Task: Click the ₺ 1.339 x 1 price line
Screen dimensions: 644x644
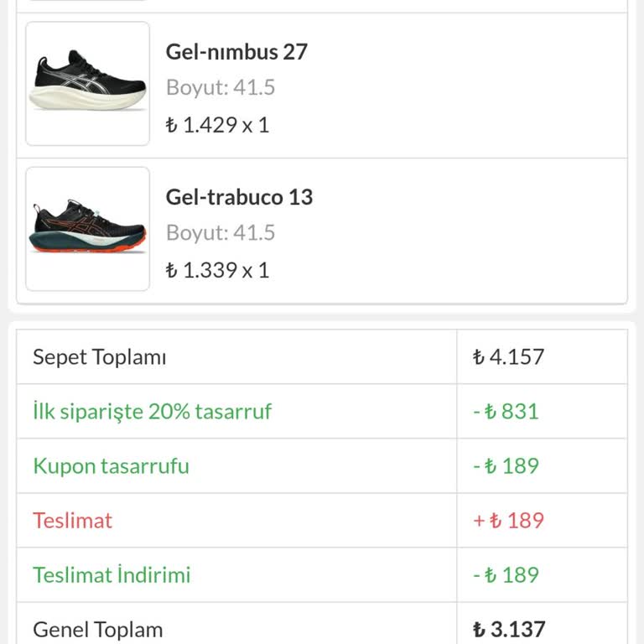Action: pos(217,270)
